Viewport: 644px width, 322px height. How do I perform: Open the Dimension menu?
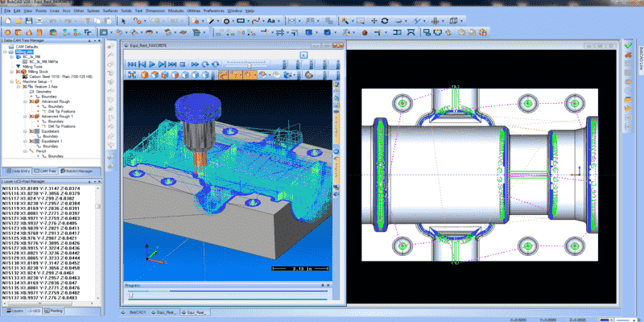click(155, 10)
